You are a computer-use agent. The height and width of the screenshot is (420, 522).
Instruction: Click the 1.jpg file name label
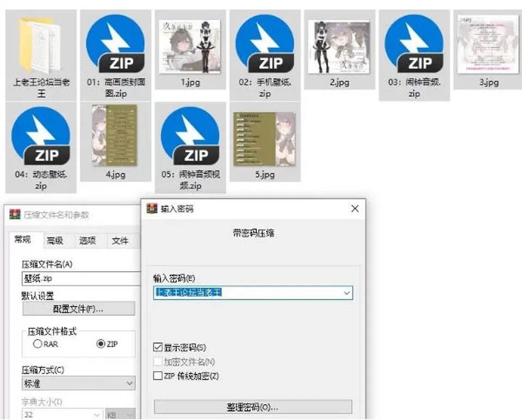190,82
